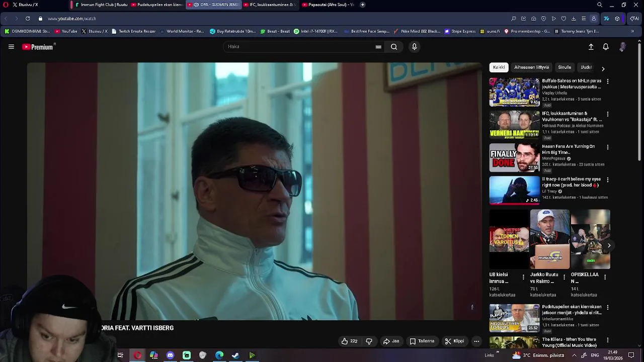Open the YouTube create/upload icon
The height and width of the screenshot is (362, 644).
pyautogui.click(x=591, y=47)
